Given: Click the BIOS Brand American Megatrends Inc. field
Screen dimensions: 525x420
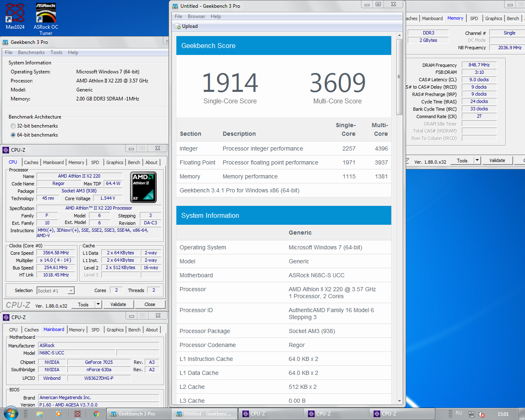Looking at the screenshot, I should click(99, 397).
